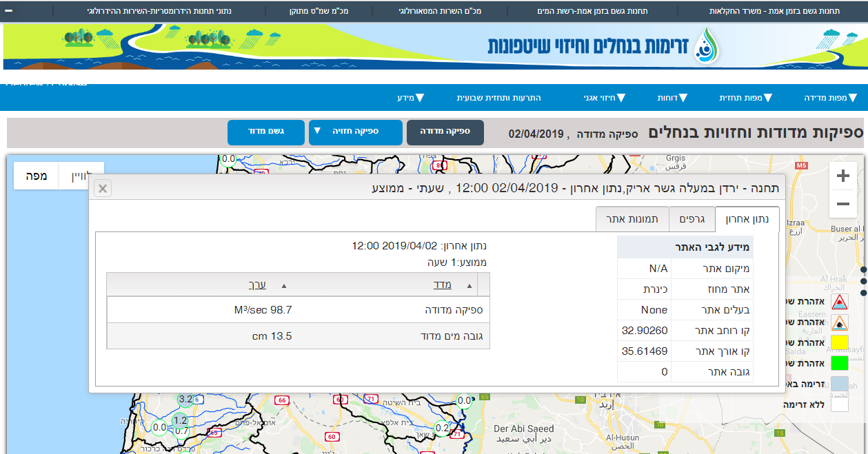Switch back to מפה map view
The image size is (868, 454).
(35, 176)
